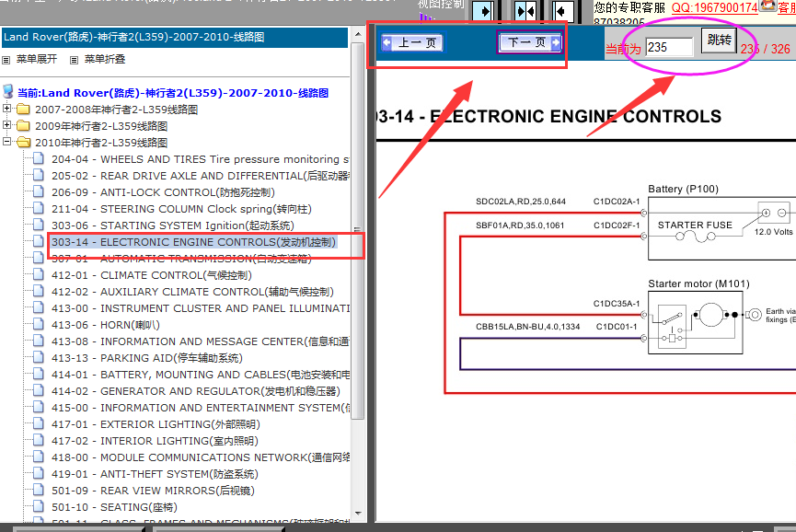This screenshot has height=532, width=796.
Task: Open 414-01 BATTERY, MOUNTING AND CABLES
Action: click(200, 375)
